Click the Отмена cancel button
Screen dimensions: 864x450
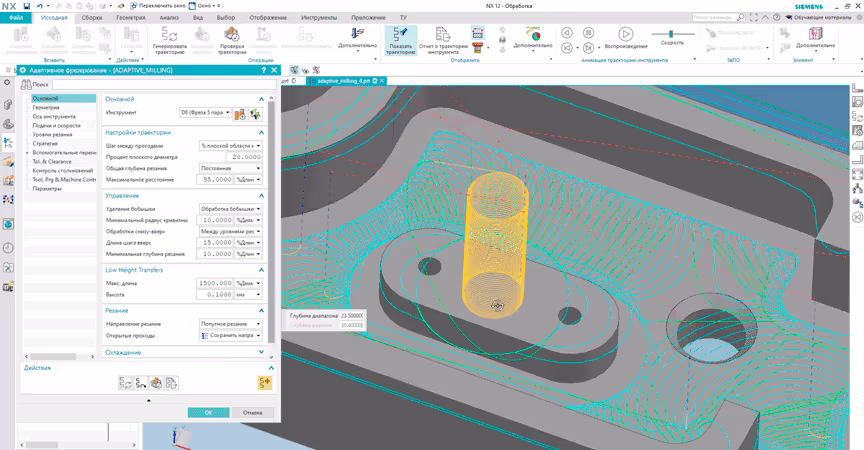252,413
